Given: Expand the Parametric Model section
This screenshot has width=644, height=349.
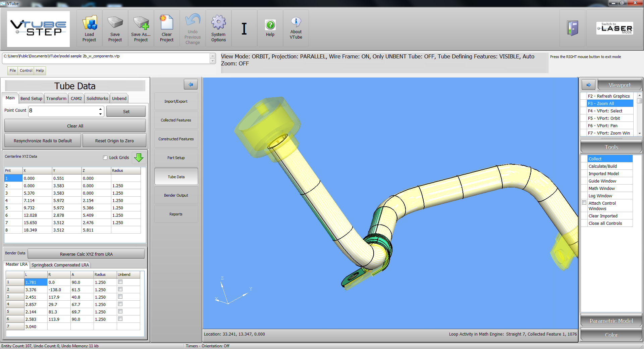Looking at the screenshot, I should [x=611, y=321].
